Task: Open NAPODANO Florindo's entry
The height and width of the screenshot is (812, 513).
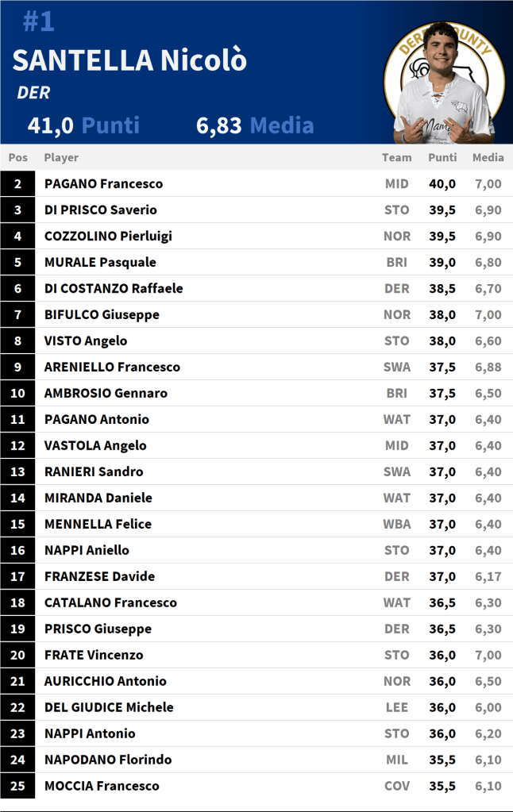Action: click(108, 760)
